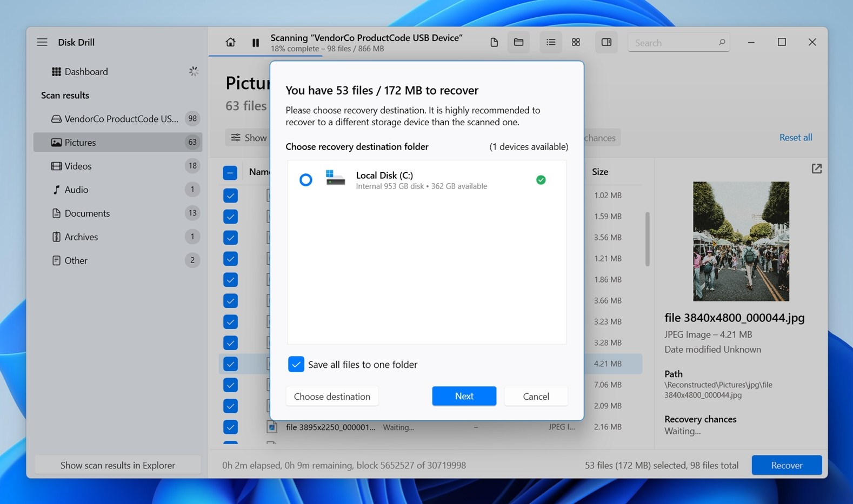This screenshot has height=504, width=853.
Task: Open the Dashboard
Action: click(86, 71)
